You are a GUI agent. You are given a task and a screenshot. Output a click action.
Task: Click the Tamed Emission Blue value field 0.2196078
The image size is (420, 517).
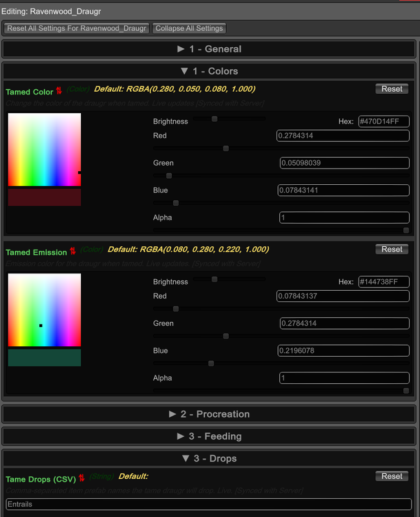344,351
